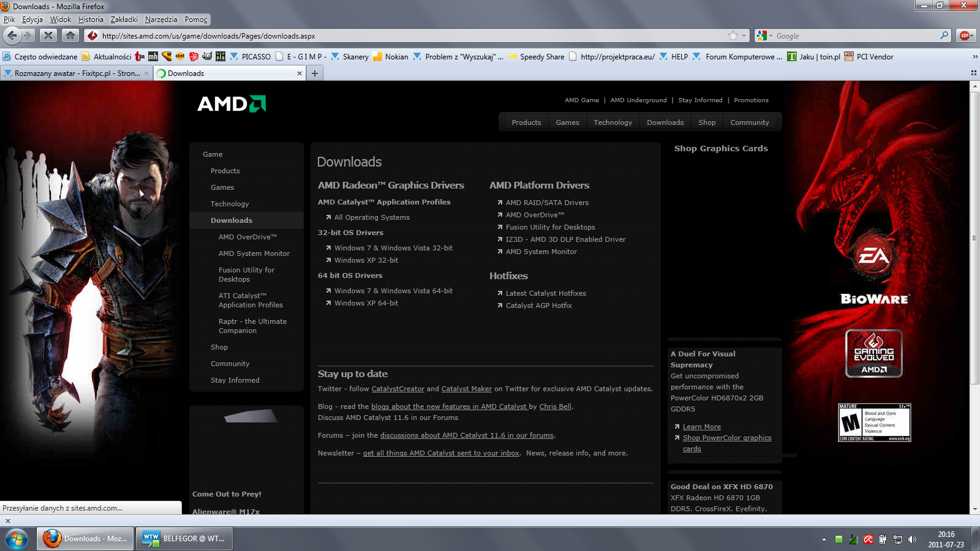Open the Home page button
980x551 pixels.
coord(70,36)
